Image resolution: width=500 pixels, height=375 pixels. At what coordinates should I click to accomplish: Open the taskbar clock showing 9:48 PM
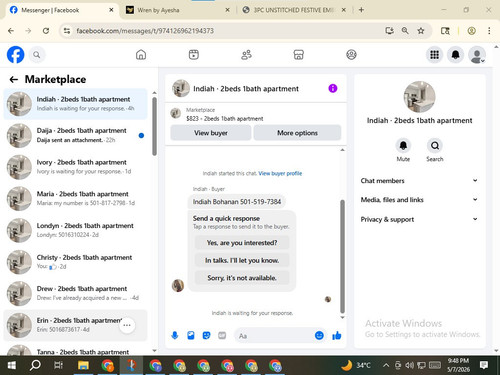pos(458,365)
